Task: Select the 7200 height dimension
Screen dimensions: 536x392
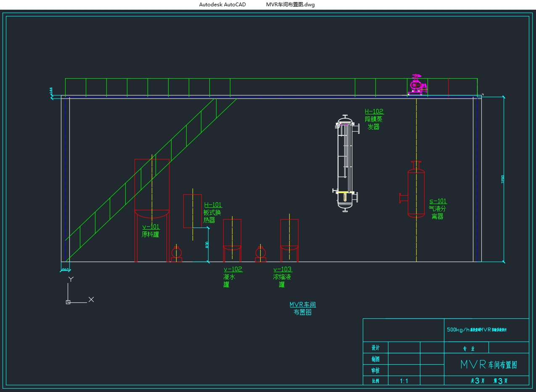Action: click(503, 179)
